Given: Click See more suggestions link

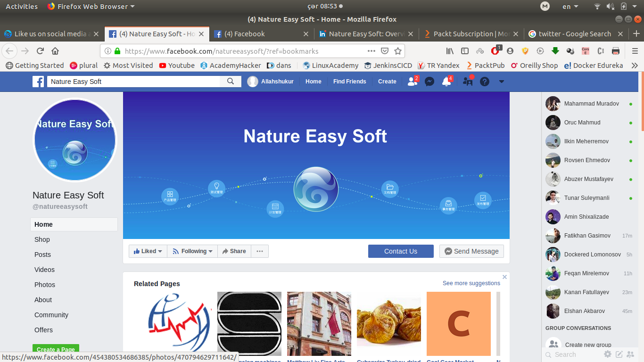Looking at the screenshot, I should [471, 283].
